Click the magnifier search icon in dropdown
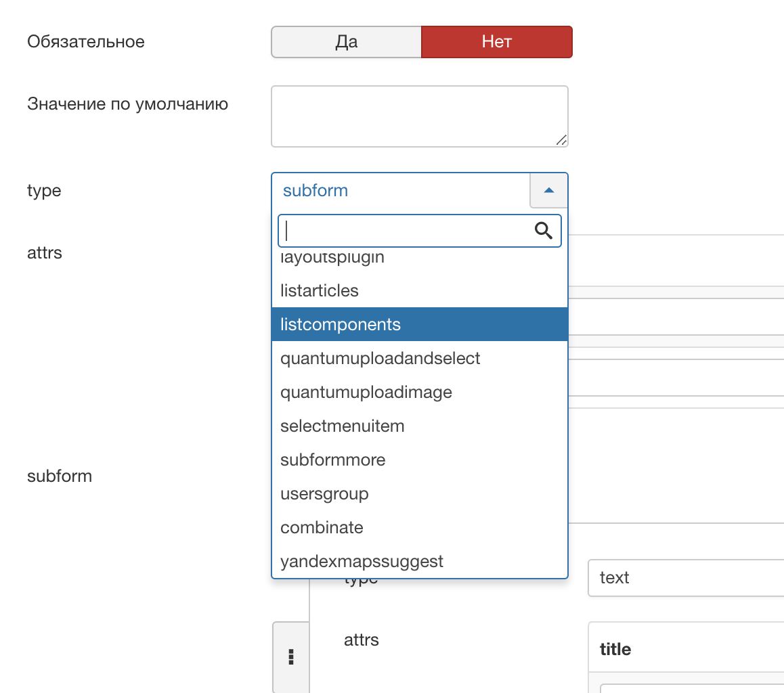The height and width of the screenshot is (693, 784). 543,231
